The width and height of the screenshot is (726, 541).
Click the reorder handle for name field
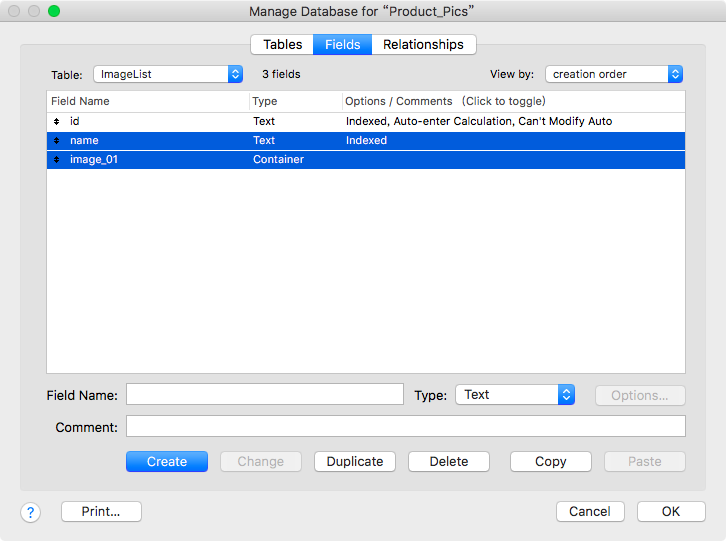tap(56, 140)
